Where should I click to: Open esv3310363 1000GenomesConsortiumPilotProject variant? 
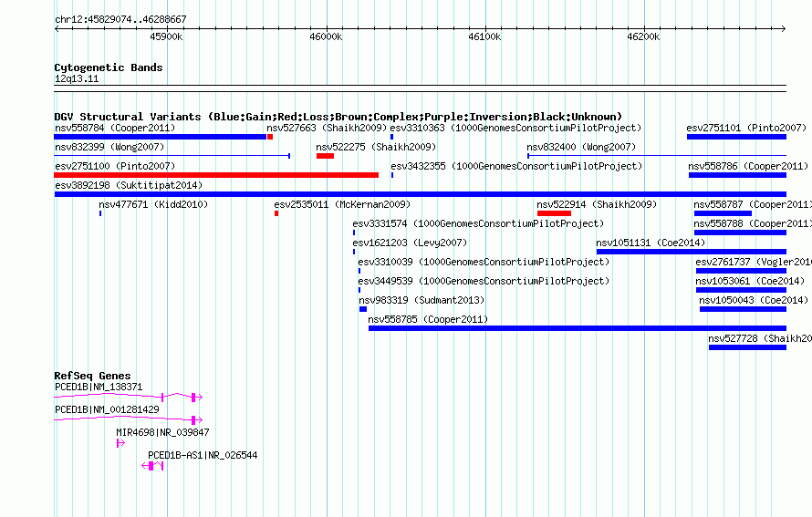[515, 128]
